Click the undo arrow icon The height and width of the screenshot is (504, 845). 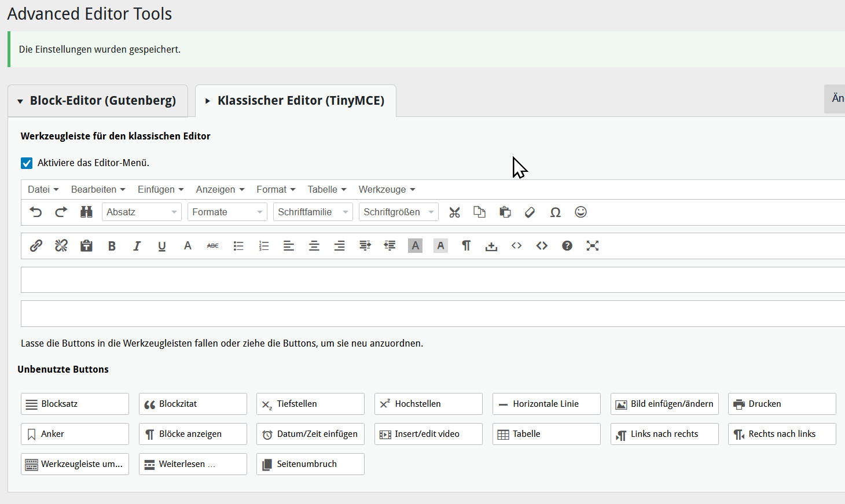pos(36,212)
